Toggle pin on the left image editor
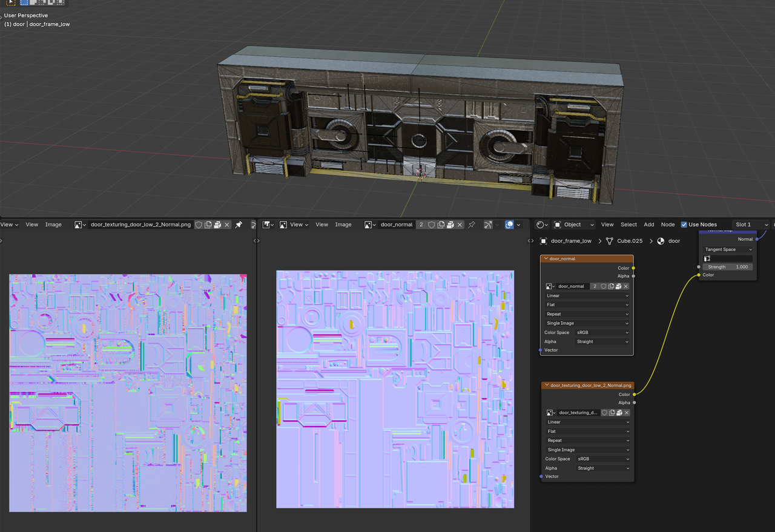This screenshot has width=775, height=532. pyautogui.click(x=239, y=225)
